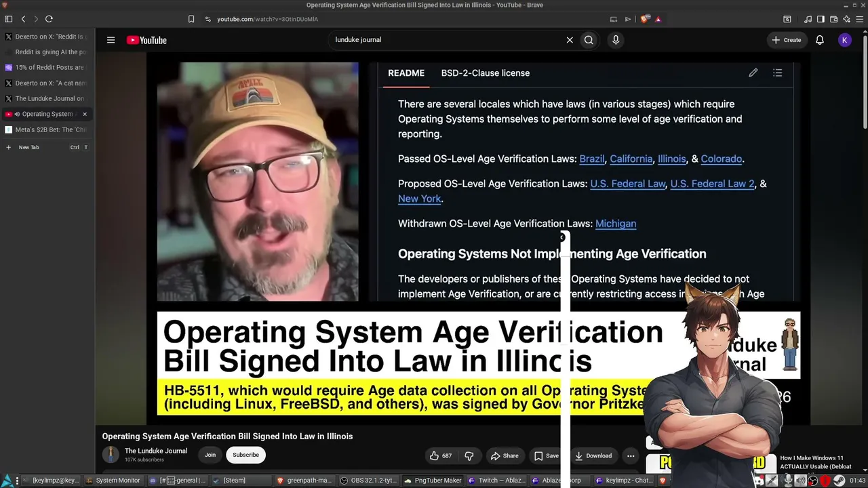868x488 pixels.
Task: Open the Steam icon in system tray
Action: coord(839,481)
